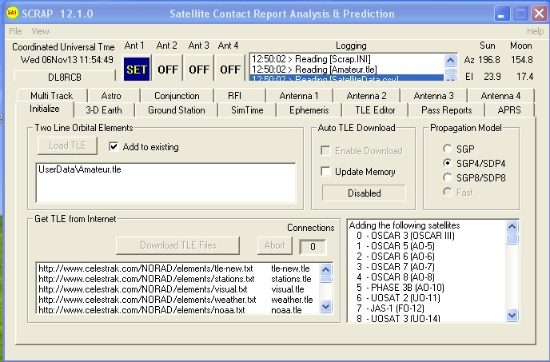Select the tle-new.txt URL row

(x=178, y=269)
